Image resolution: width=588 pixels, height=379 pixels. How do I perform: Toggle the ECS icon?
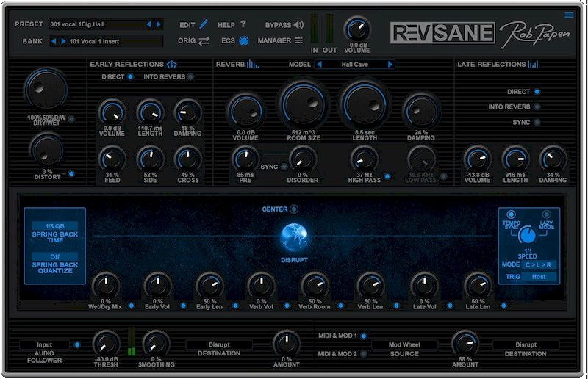[x=244, y=40]
